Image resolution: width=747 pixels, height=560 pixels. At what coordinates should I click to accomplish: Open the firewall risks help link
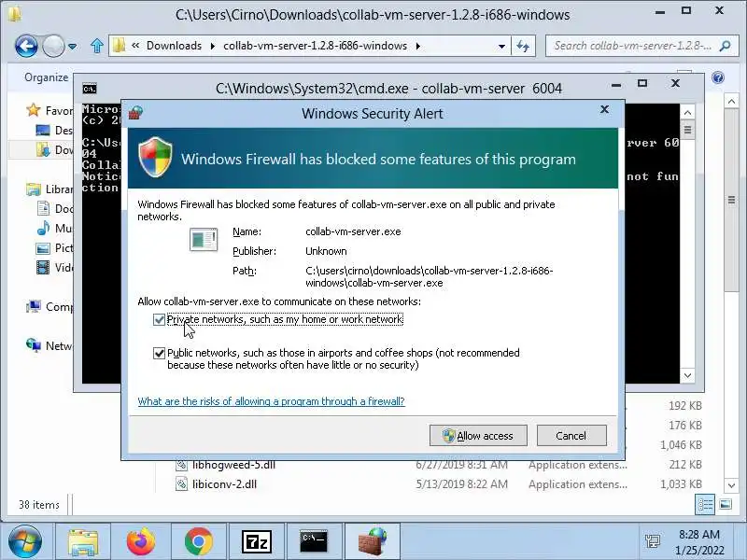click(271, 401)
